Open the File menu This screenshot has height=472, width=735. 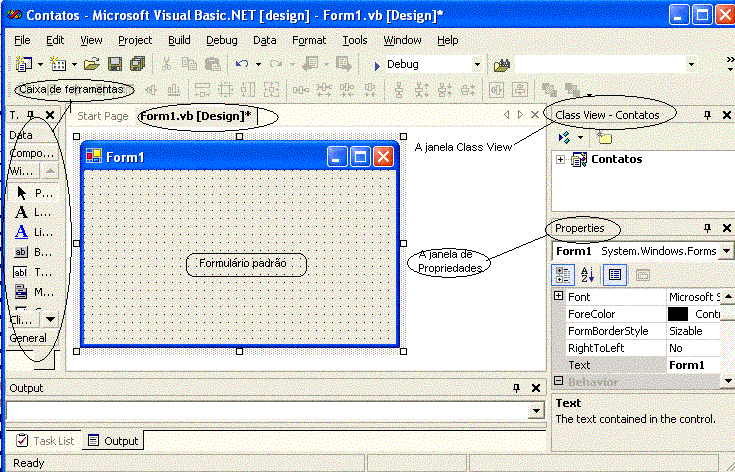(22, 40)
